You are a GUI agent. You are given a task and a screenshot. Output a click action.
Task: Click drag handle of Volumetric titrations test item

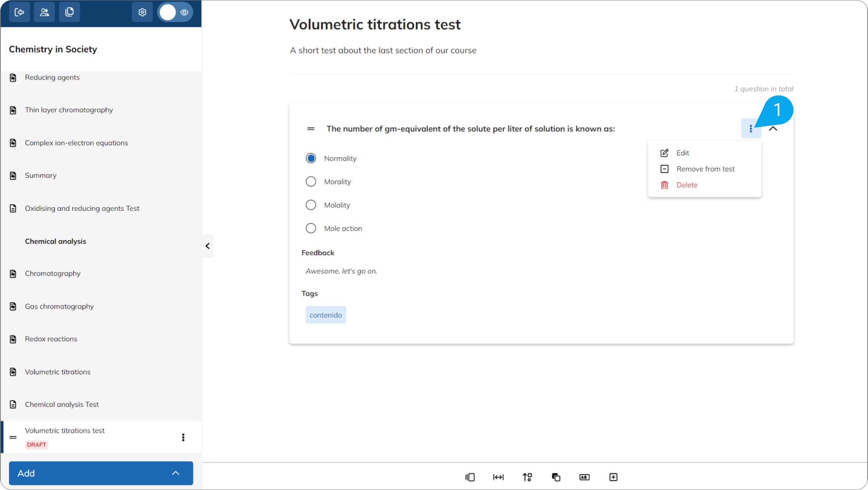tap(13, 437)
